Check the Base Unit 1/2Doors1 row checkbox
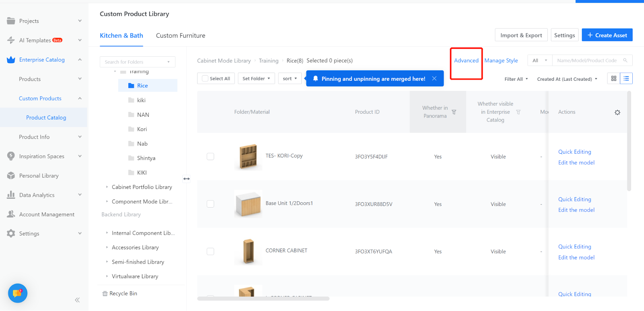The image size is (644, 311). (211, 204)
